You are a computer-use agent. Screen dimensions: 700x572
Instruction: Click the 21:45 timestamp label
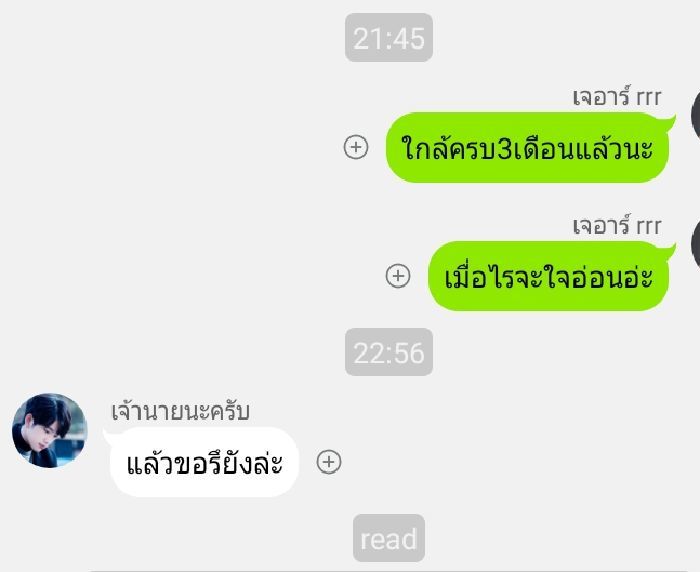coord(389,38)
